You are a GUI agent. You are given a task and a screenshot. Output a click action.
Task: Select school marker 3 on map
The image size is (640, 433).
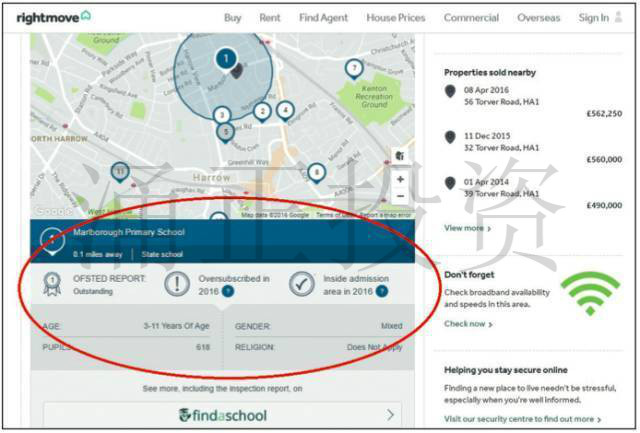coord(222,115)
